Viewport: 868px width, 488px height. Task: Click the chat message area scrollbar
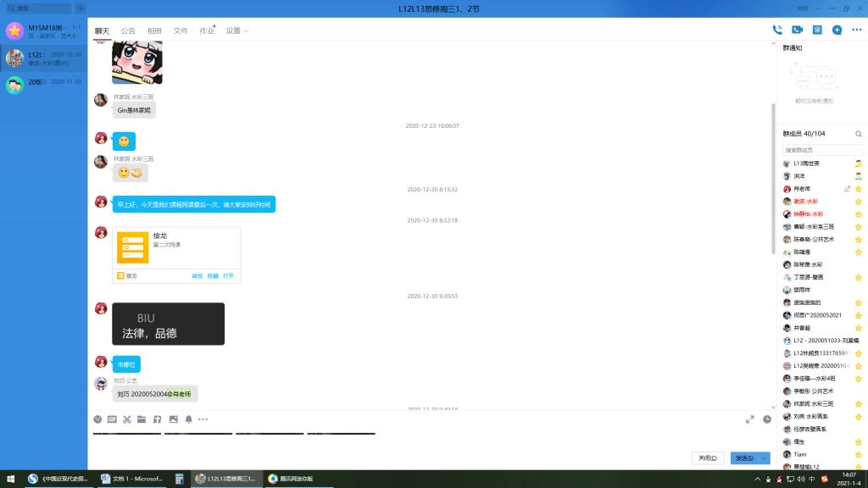coord(772,178)
